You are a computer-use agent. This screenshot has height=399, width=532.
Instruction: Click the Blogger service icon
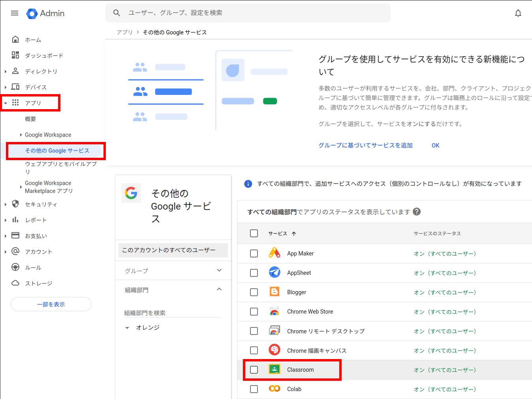pyautogui.click(x=274, y=292)
